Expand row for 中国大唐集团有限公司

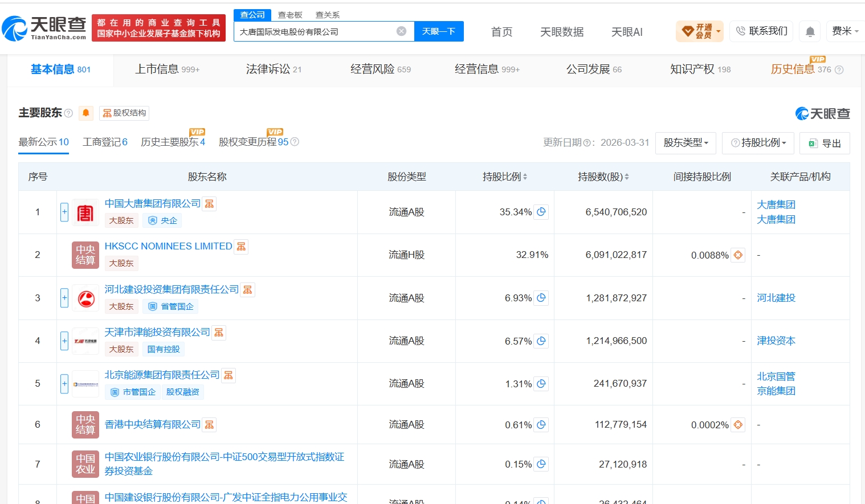click(64, 212)
